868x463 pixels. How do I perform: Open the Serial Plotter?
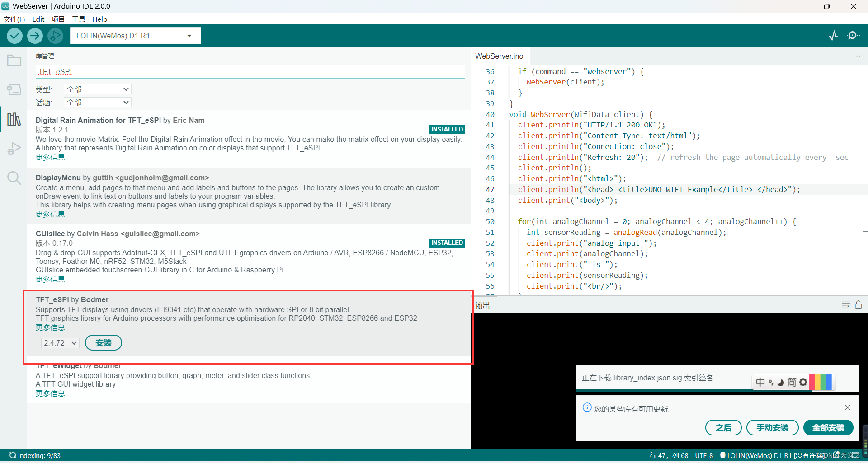pyautogui.click(x=833, y=35)
